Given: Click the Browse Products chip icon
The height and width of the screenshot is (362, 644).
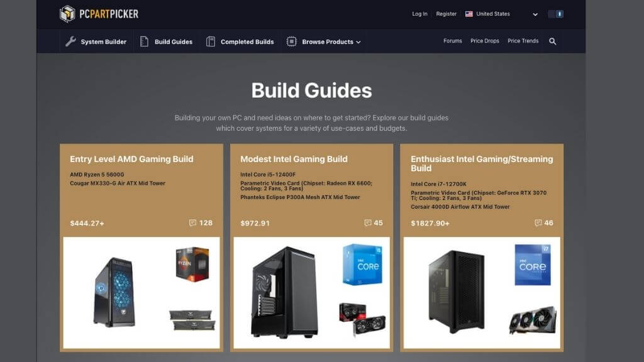Looking at the screenshot, I should coord(292,41).
